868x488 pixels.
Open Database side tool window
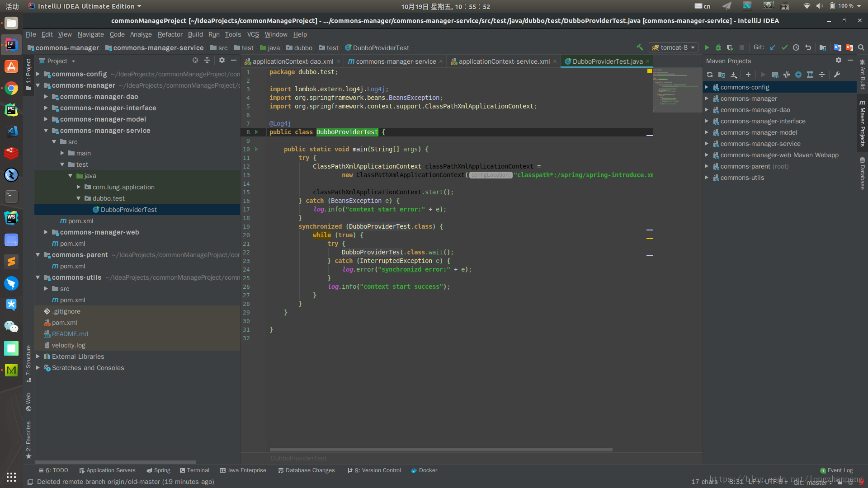click(x=863, y=173)
